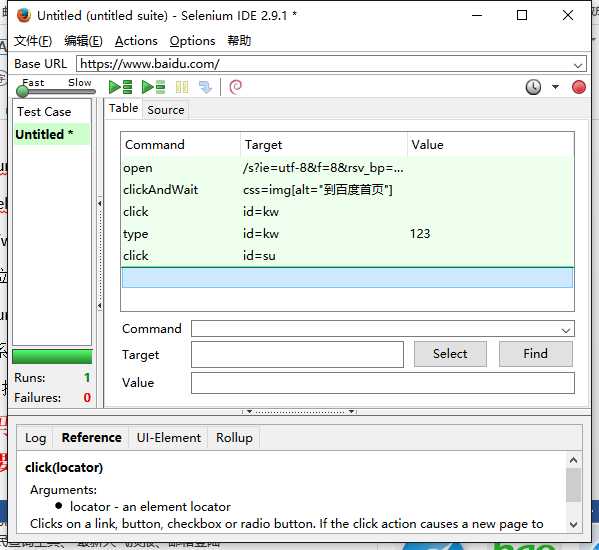The height and width of the screenshot is (550, 599).
Task: Maximize the Selenium IDE window
Action: [x=522, y=16]
